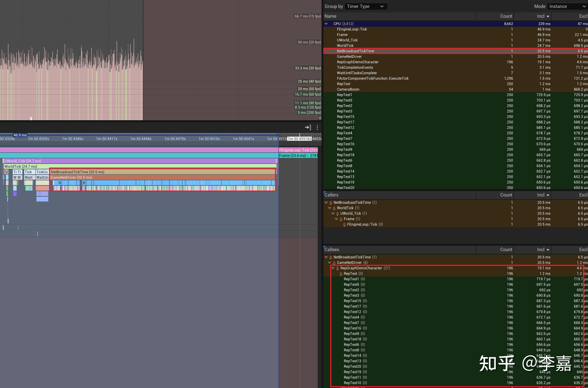
Task: Open the Mode Instance dropdown
Action: click(567, 6)
